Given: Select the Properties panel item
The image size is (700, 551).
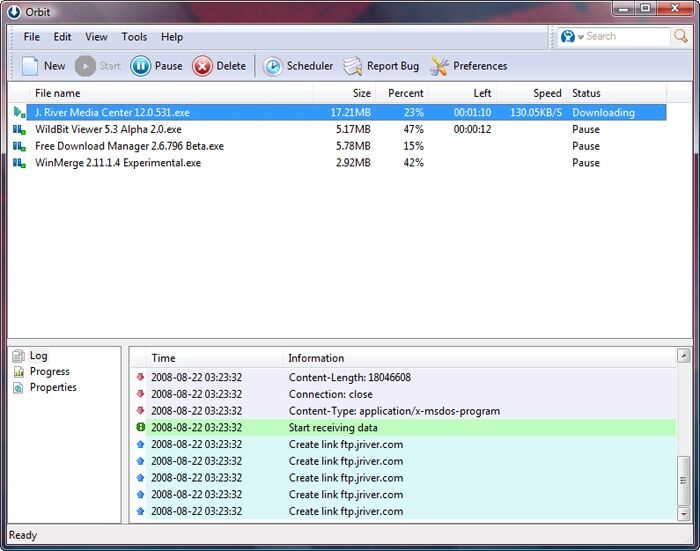Looking at the screenshot, I should point(53,388).
